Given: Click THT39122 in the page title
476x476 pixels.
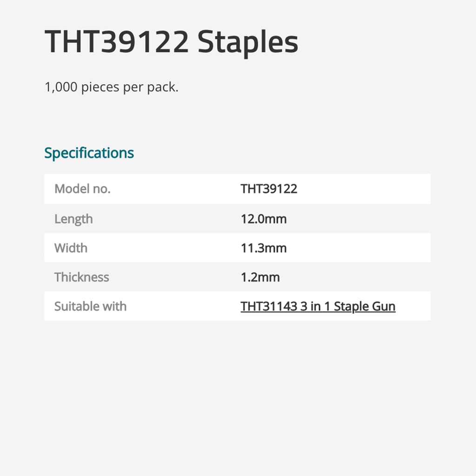Looking at the screenshot, I should click(117, 42).
